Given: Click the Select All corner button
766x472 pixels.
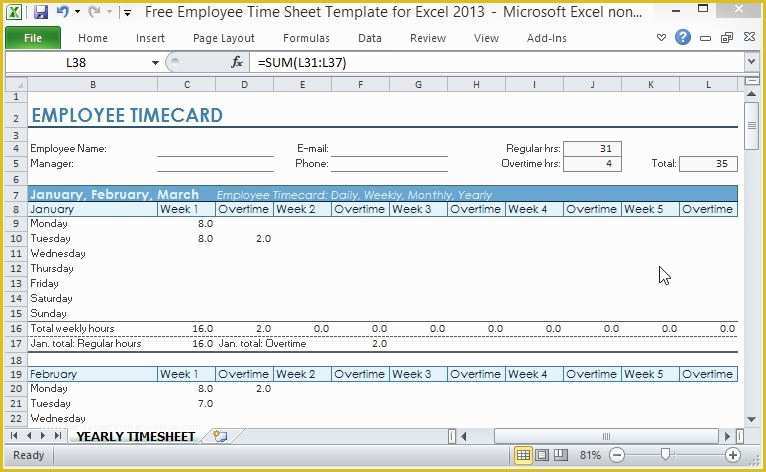Looking at the screenshot, I should pos(16,85).
